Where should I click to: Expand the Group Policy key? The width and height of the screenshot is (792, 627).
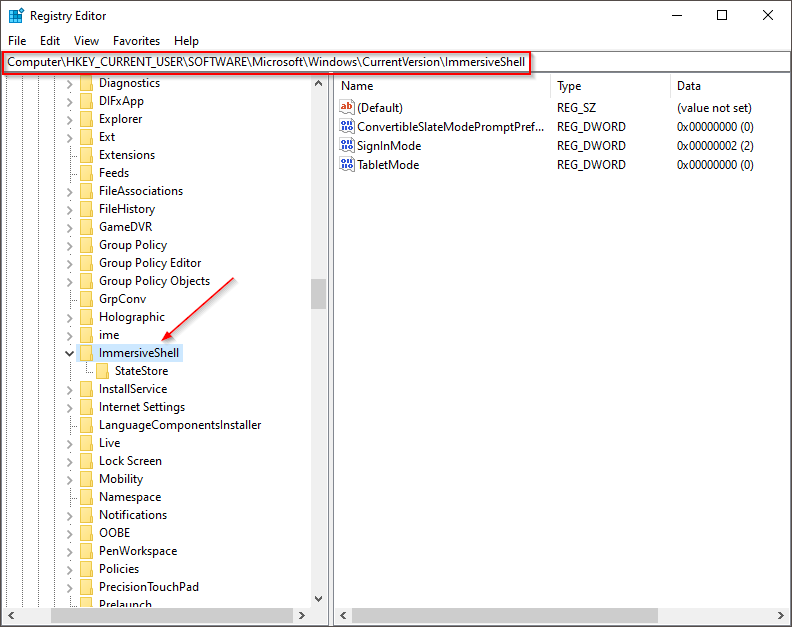coord(70,246)
